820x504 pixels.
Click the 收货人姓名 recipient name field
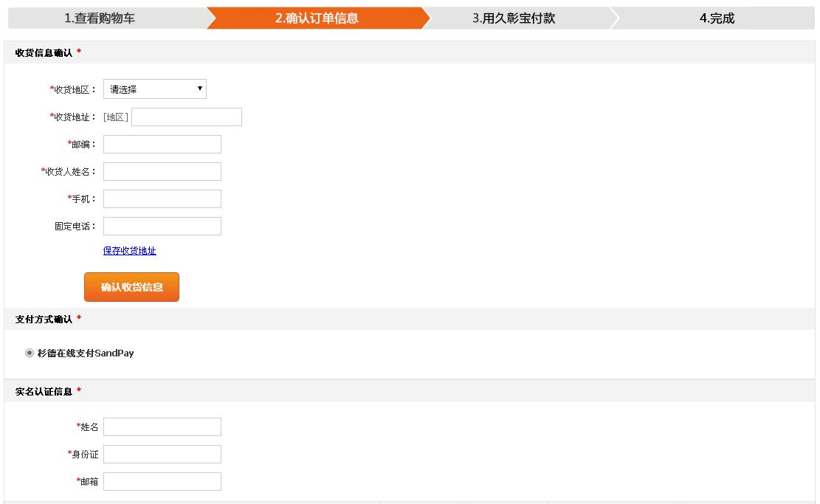(162, 171)
